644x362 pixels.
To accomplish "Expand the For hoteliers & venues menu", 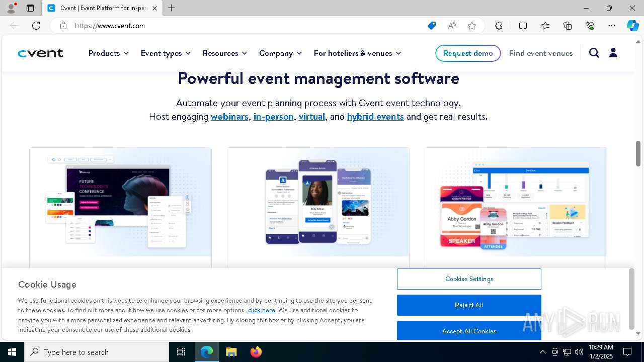I will point(357,53).
